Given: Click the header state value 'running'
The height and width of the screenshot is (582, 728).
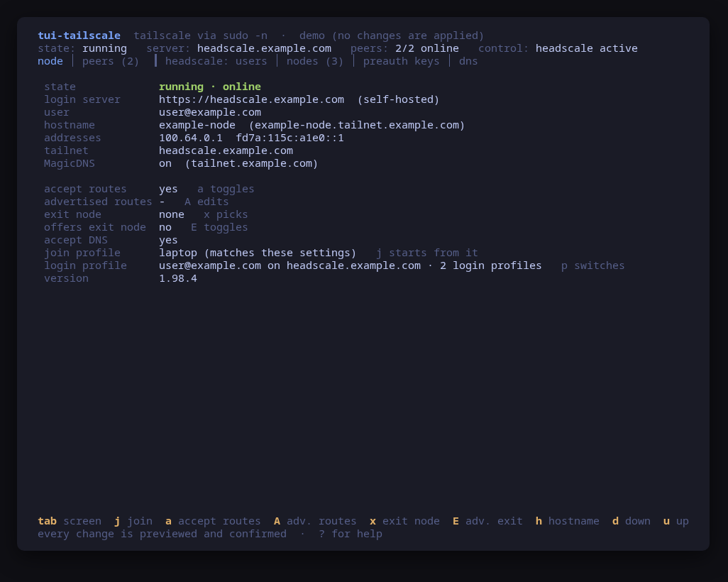Looking at the screenshot, I should coord(104,48).
